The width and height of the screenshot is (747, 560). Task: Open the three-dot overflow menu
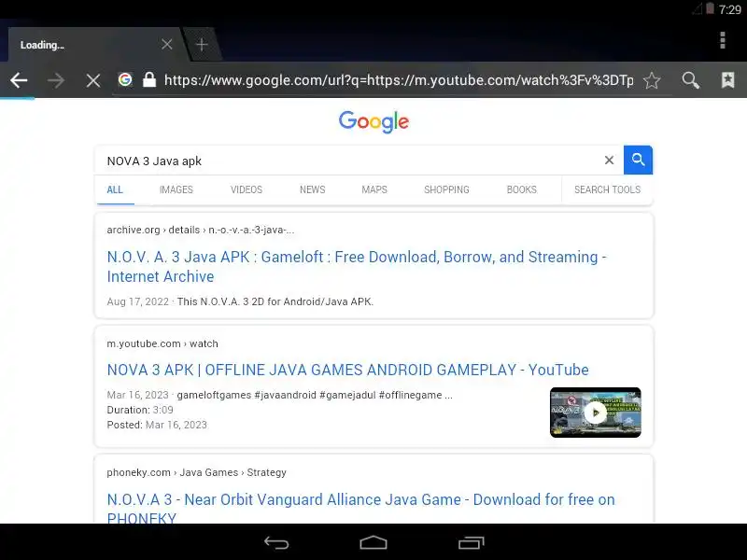(723, 40)
